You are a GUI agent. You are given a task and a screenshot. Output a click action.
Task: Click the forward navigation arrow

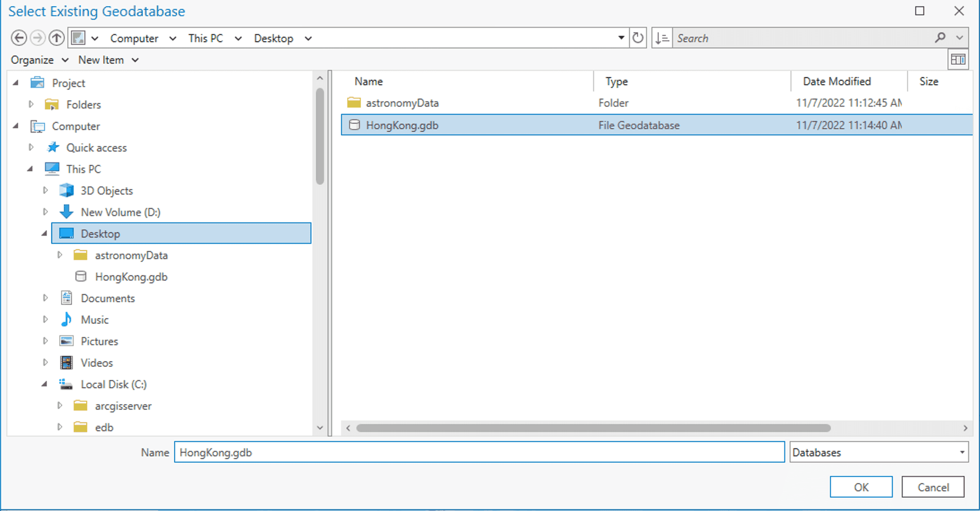[38, 38]
